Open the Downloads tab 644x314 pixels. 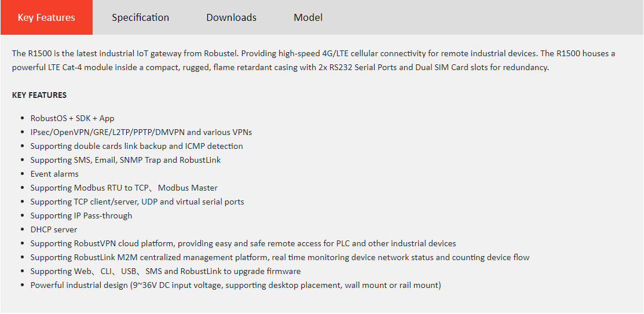pos(231,17)
